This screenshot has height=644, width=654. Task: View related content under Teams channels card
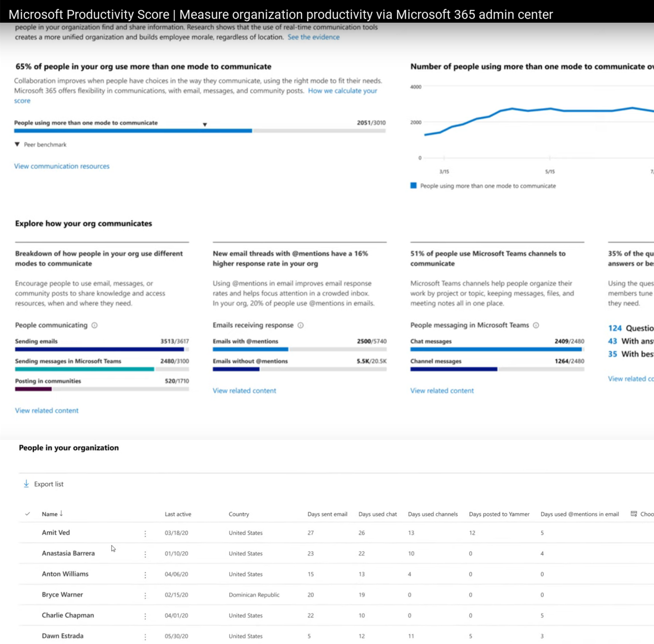[x=442, y=391]
